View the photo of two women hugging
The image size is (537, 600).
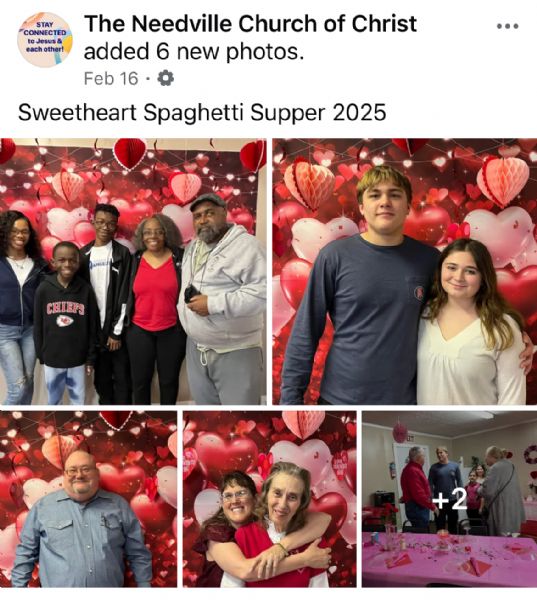(269, 499)
